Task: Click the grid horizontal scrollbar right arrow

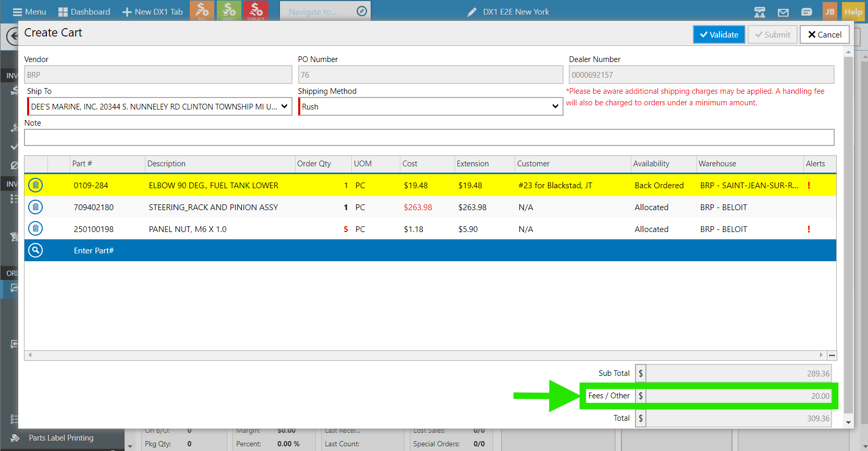Action: coord(822,355)
